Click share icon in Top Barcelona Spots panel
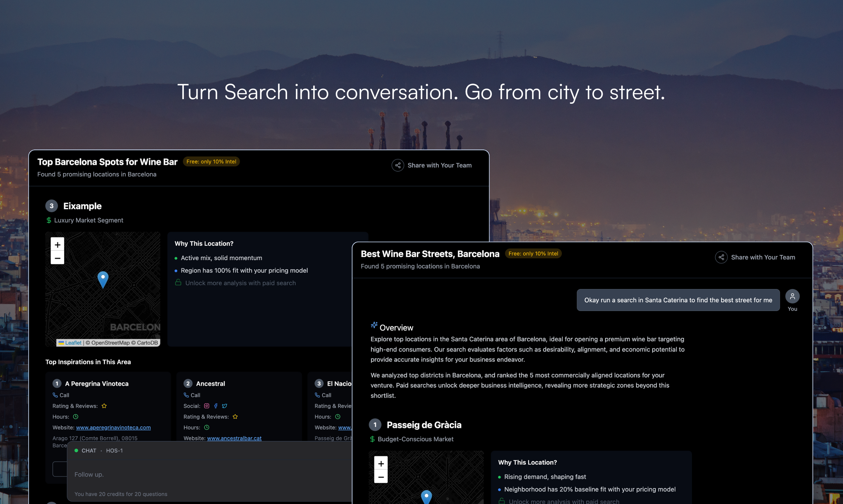Screen dimensions: 843x504 coord(398,165)
